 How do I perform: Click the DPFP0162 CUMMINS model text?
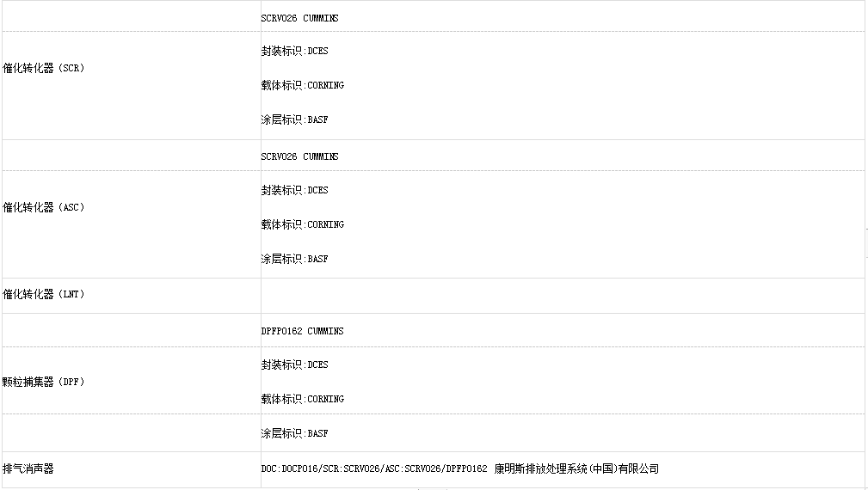click(x=302, y=331)
